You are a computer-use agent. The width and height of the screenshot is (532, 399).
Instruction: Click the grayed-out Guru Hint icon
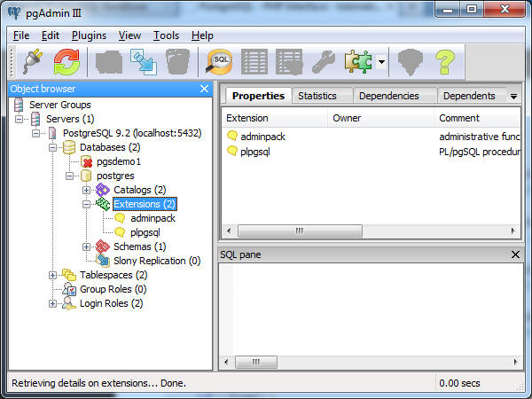(x=411, y=62)
